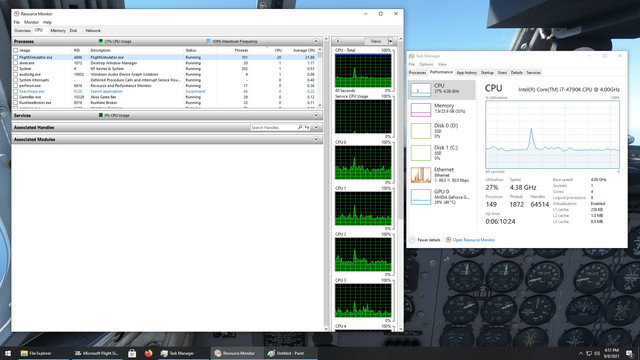Open the Views dropdown arrow
This screenshot has height=360, width=640.
390,41
